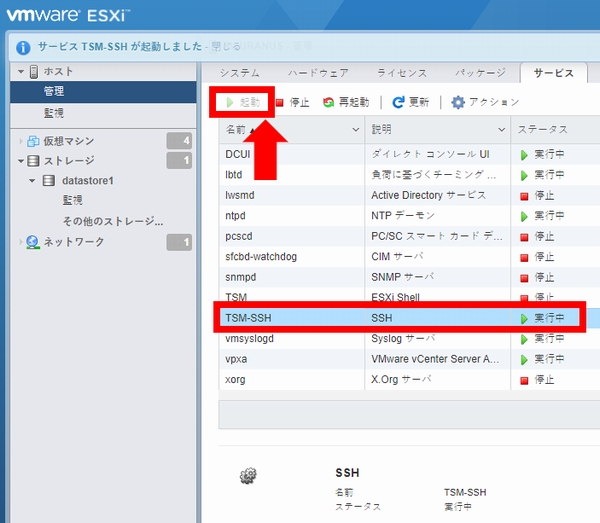Click running status icon for vpxa
Screen dimensions: 600x523
tap(524, 360)
